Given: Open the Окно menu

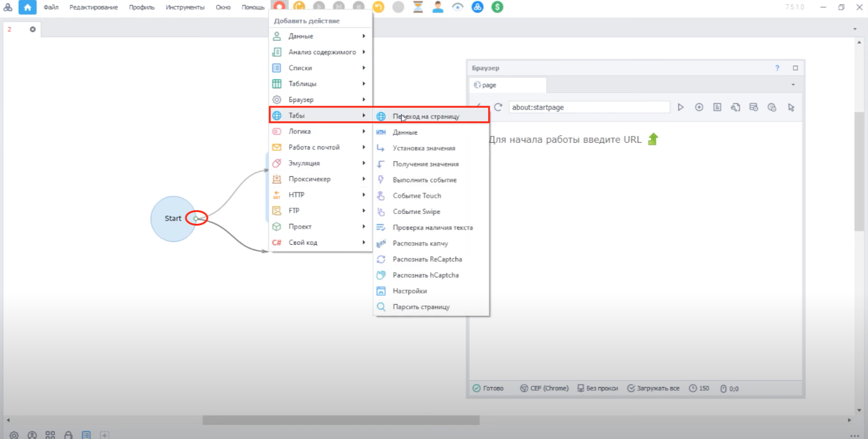Looking at the screenshot, I should pos(224,7).
